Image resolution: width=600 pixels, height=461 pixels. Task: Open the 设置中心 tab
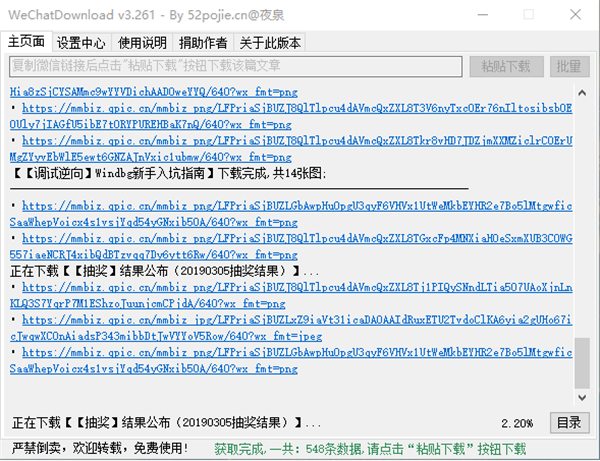(x=81, y=42)
